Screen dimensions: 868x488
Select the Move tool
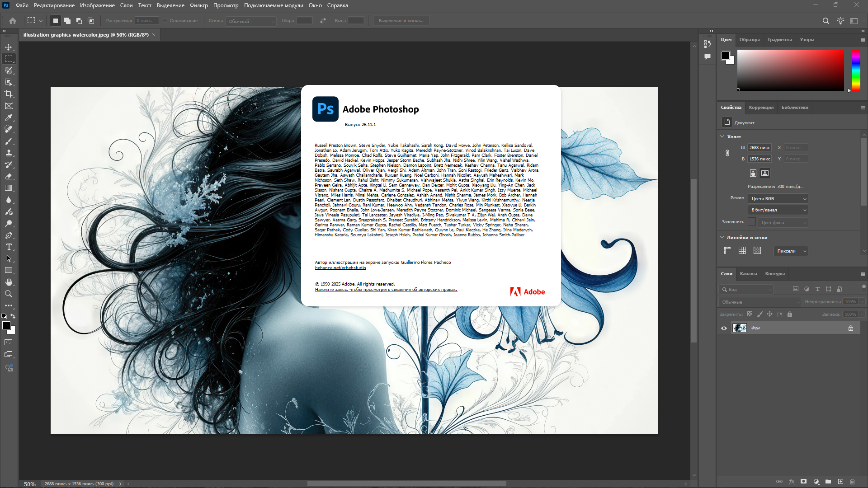pos(9,47)
